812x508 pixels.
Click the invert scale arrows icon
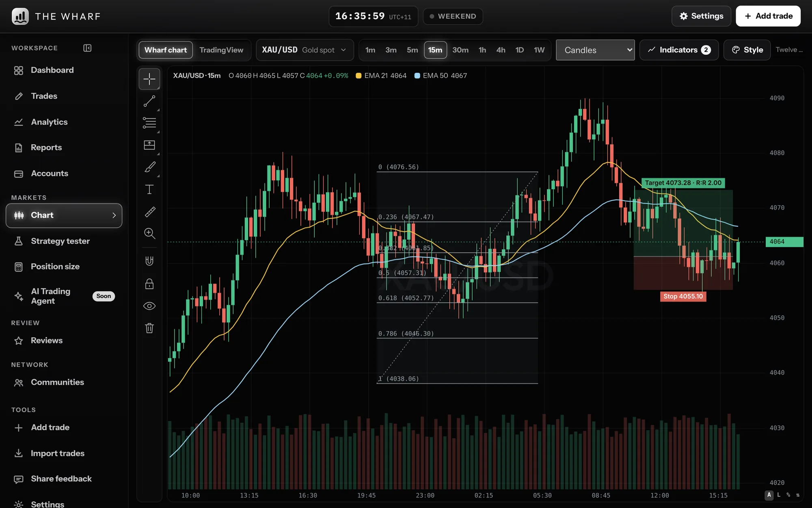point(798,495)
